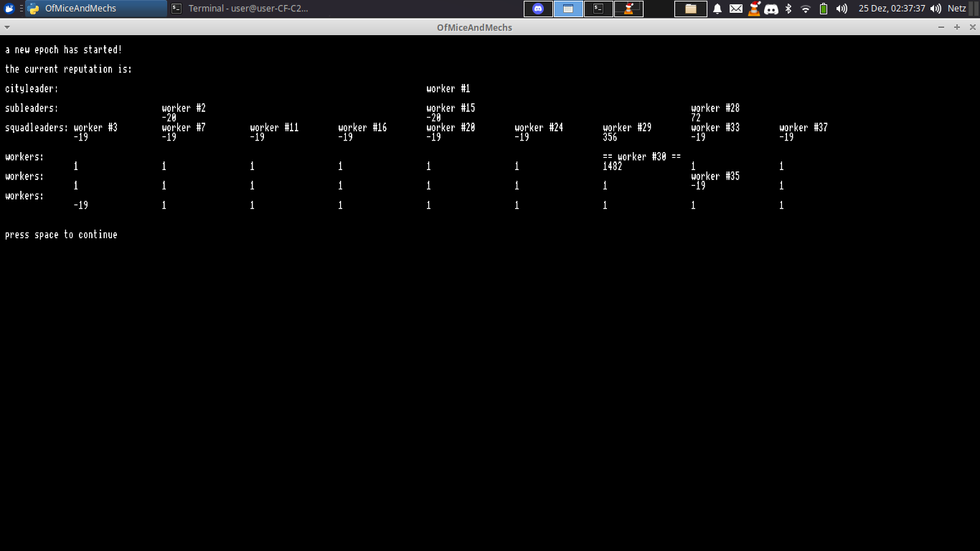Open the volume control next to battery
This screenshot has height=551, width=980.
click(x=842, y=9)
